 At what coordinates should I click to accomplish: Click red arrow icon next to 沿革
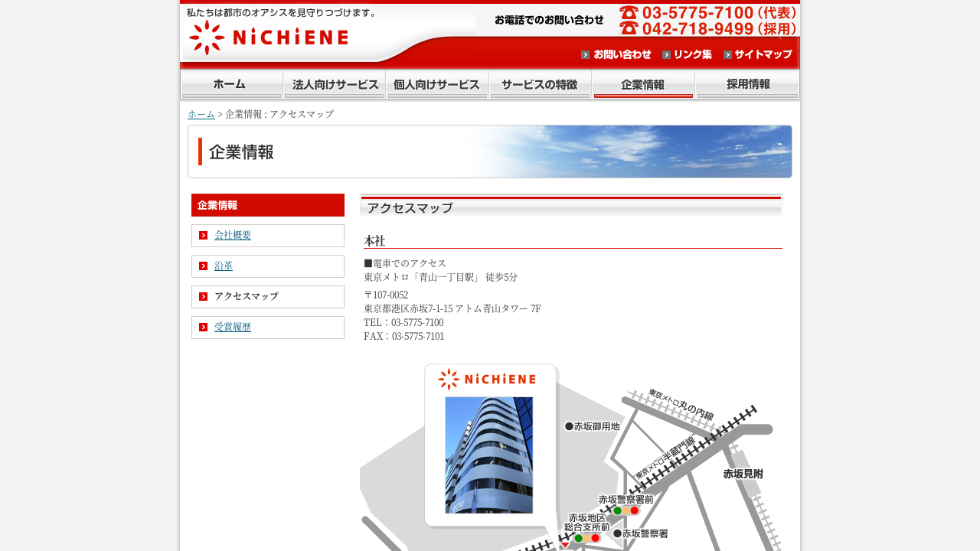coord(204,266)
